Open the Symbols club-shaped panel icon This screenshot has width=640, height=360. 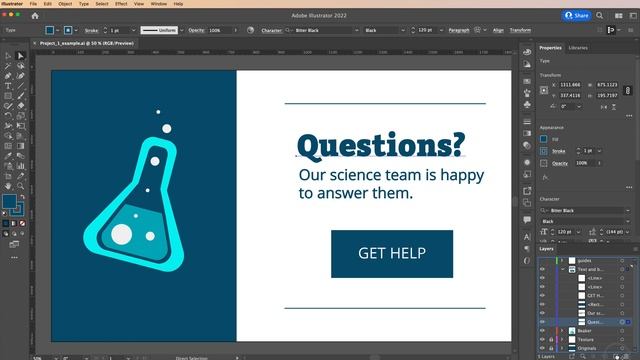tap(527, 105)
